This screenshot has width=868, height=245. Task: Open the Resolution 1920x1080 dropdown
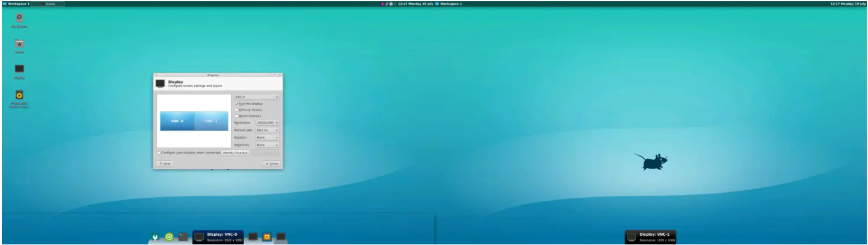pos(268,123)
